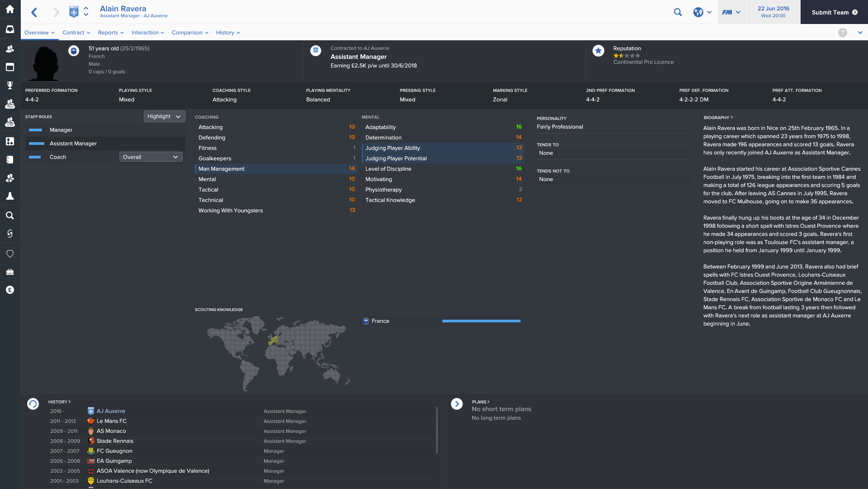Open the Squad icon in the sidebar
Viewport: 868px width, 489px height.
[10, 48]
